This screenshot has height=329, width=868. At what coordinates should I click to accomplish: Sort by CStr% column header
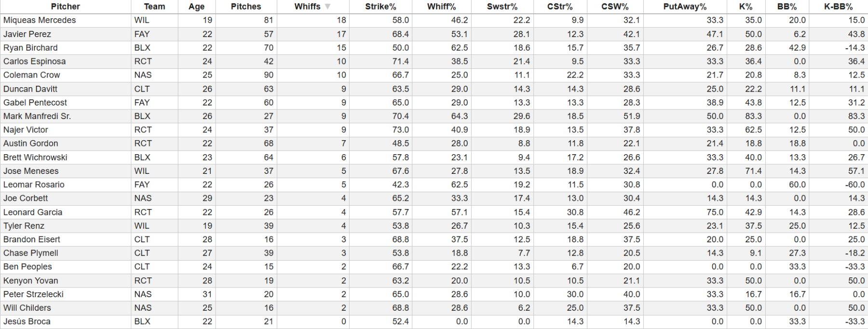(560, 7)
